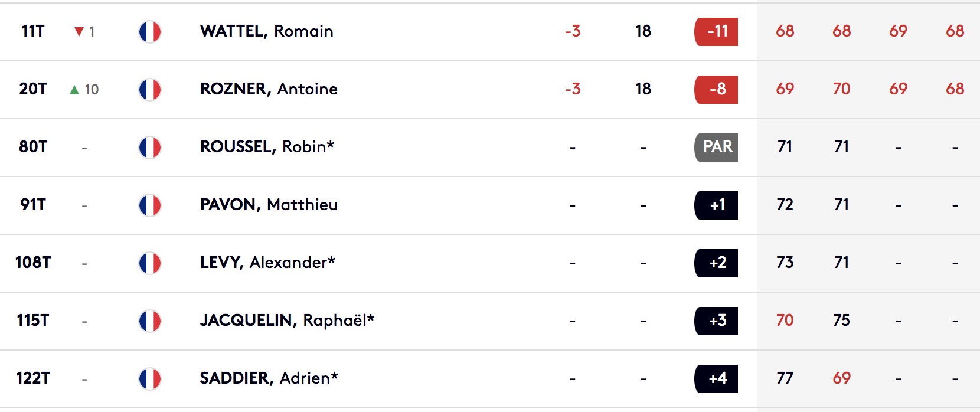The width and height of the screenshot is (980, 412).
Task: Click the green up arrow beside 20T
Action: point(74,90)
